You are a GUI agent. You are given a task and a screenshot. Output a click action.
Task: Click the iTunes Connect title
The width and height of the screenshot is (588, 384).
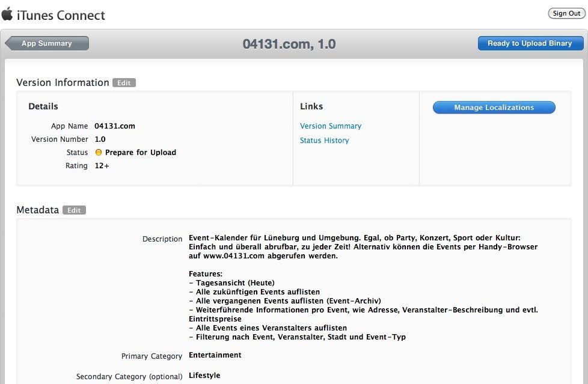coord(61,16)
